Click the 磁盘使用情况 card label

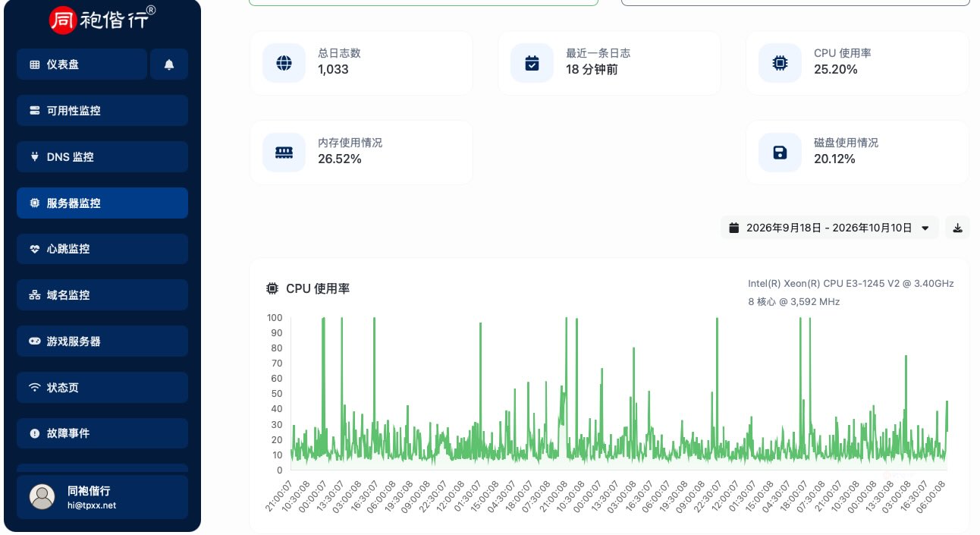(847, 143)
